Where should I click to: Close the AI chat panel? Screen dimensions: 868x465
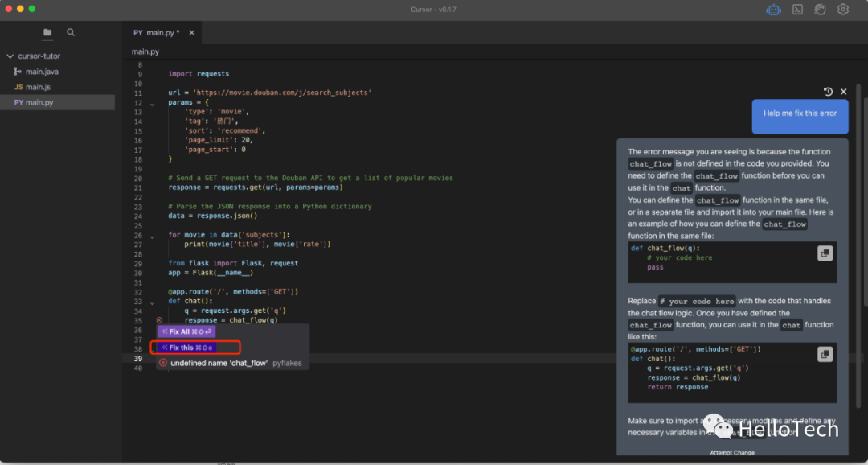click(x=844, y=92)
